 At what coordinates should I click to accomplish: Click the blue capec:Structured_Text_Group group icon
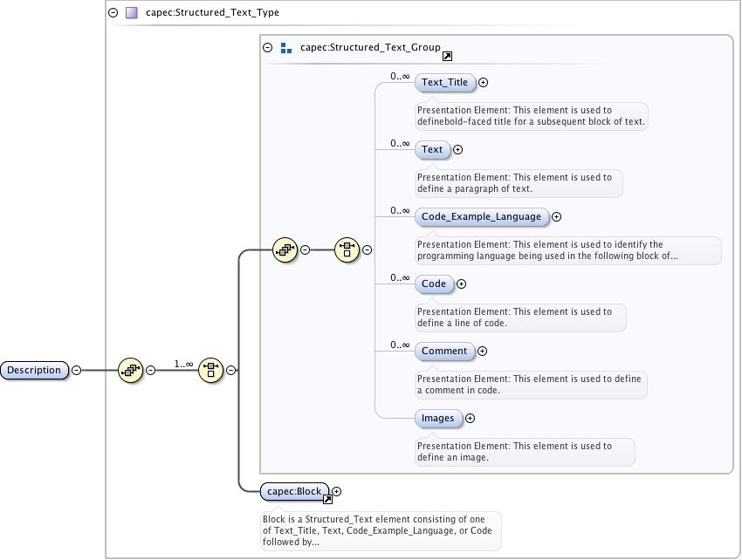click(285, 49)
